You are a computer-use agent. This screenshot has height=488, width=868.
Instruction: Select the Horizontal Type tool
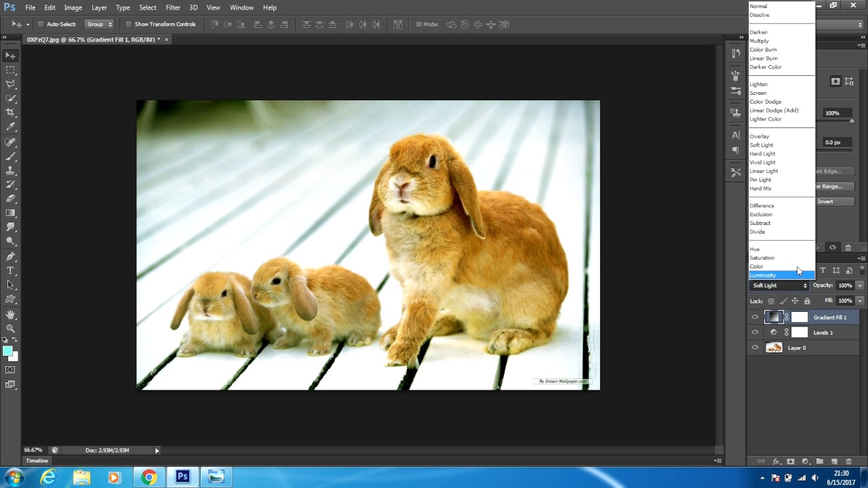10,271
